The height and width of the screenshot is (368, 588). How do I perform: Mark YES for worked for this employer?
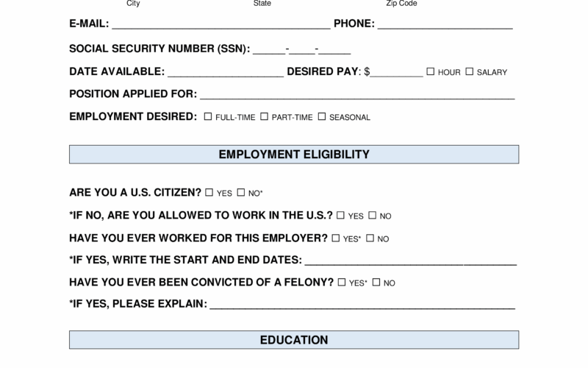[336, 238]
